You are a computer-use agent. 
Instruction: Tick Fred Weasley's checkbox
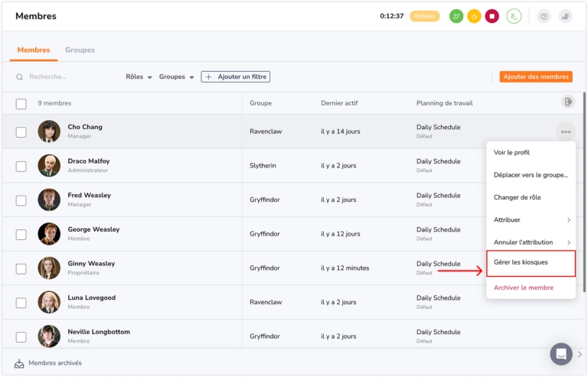[21, 200]
